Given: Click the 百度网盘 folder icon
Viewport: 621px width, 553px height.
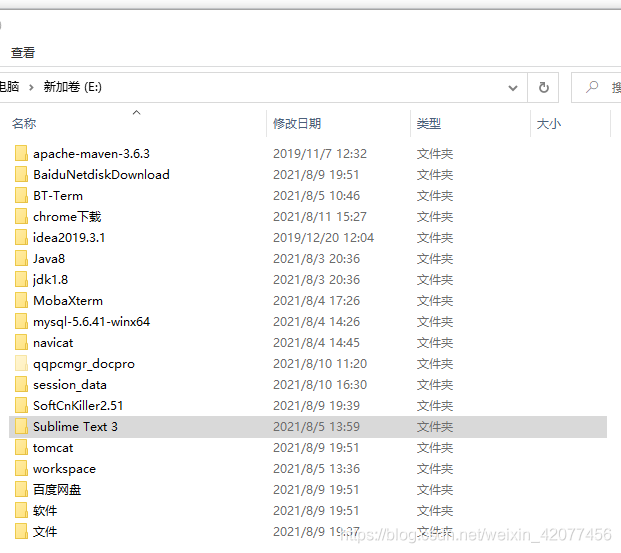Looking at the screenshot, I should [21, 489].
